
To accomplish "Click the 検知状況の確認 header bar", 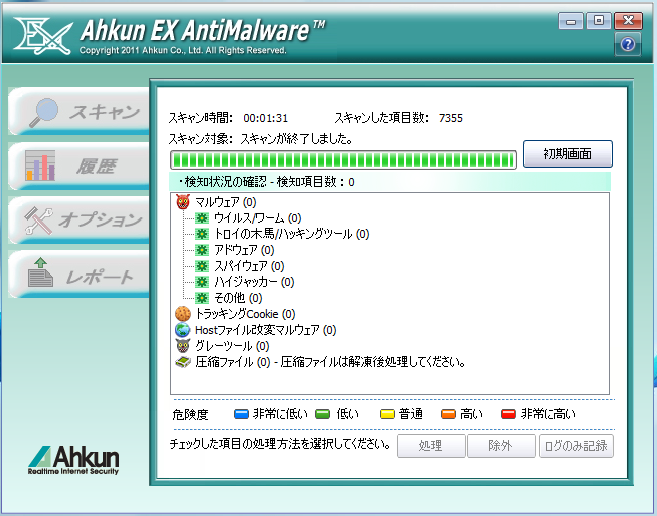I will (x=390, y=182).
